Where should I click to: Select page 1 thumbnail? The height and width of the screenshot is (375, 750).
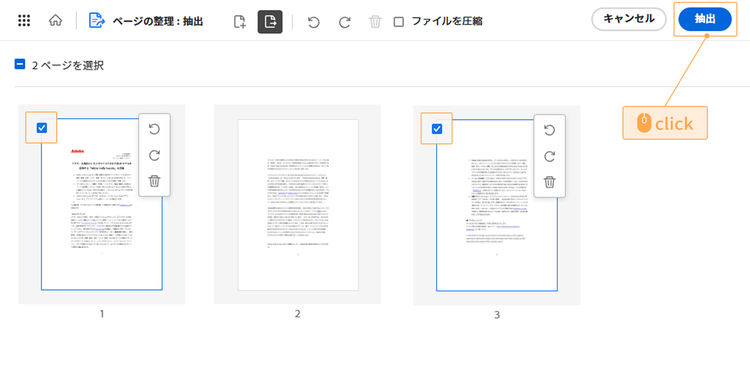[x=101, y=204]
